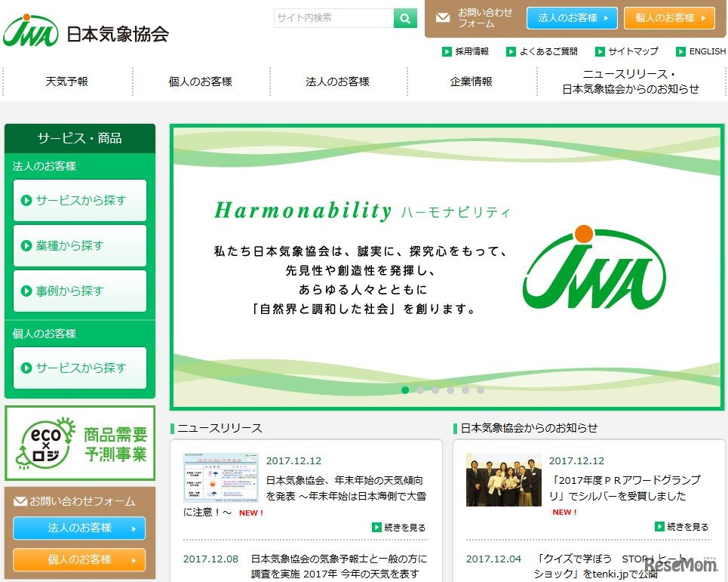Click green arrow icon beside ENGLISH
Viewport: 728px width, 582px height.
click(x=680, y=51)
